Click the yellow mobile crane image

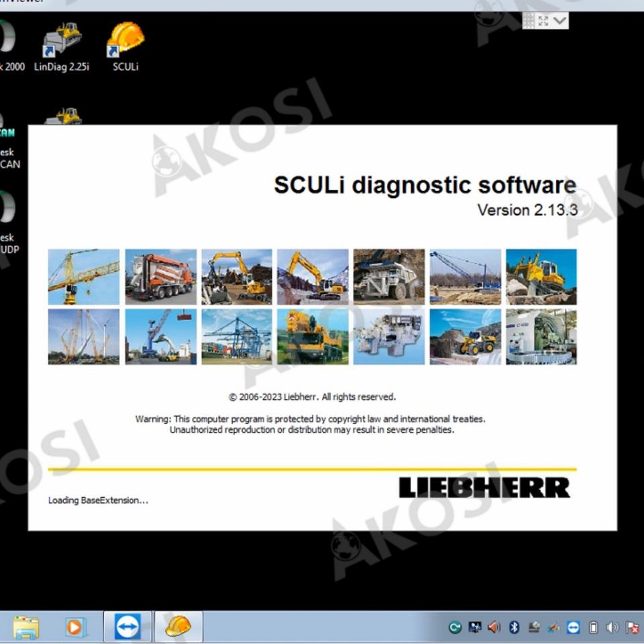[x=313, y=337]
